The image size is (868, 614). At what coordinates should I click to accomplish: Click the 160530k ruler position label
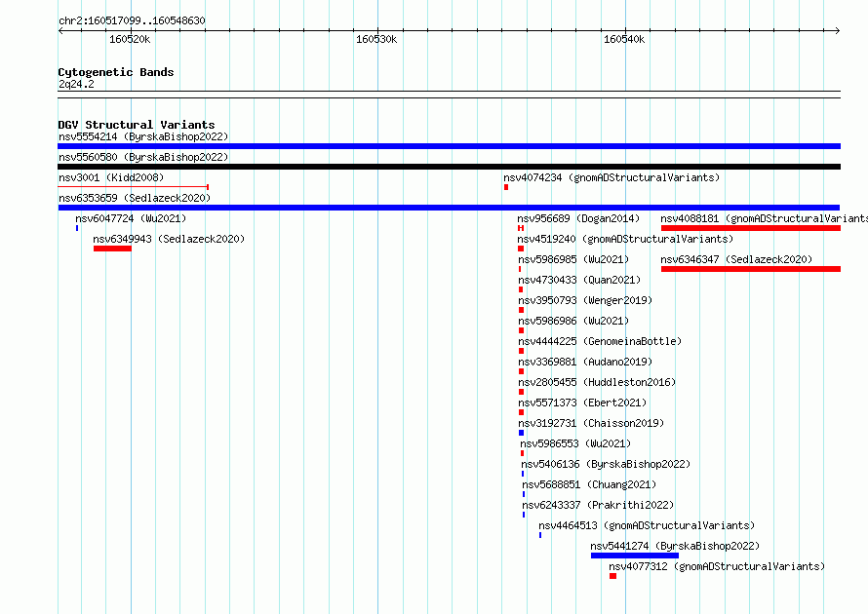[376, 39]
